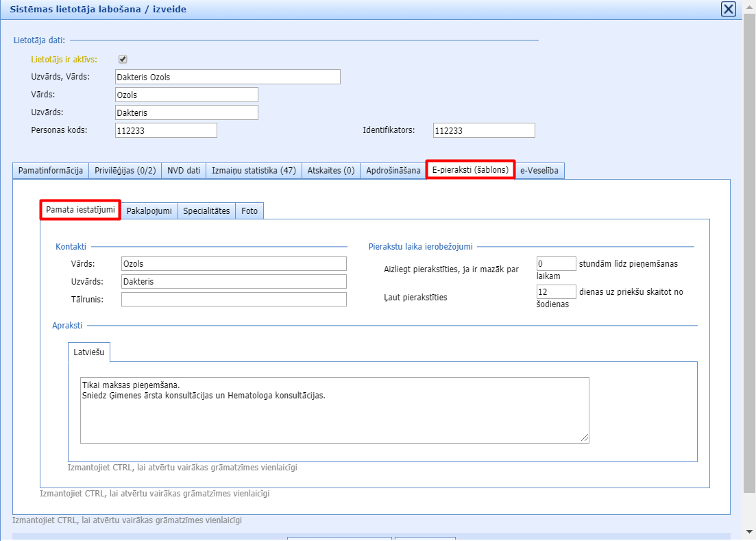The width and height of the screenshot is (756, 541).
Task: Switch to Privilēģijas (0/2) tab
Action: coord(125,171)
